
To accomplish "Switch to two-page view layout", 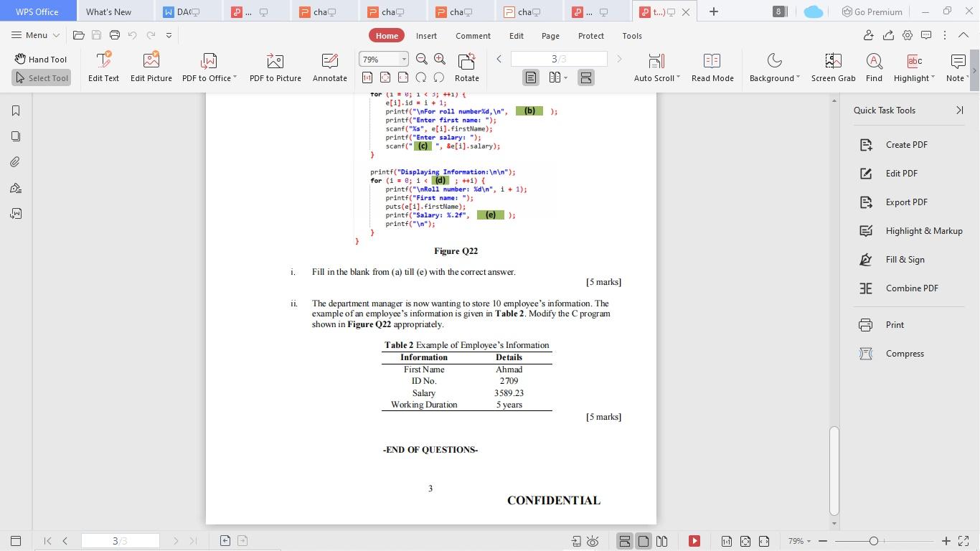I will [x=553, y=77].
